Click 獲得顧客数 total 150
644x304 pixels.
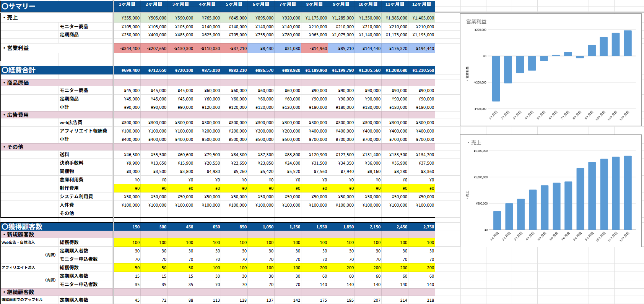click(x=127, y=227)
